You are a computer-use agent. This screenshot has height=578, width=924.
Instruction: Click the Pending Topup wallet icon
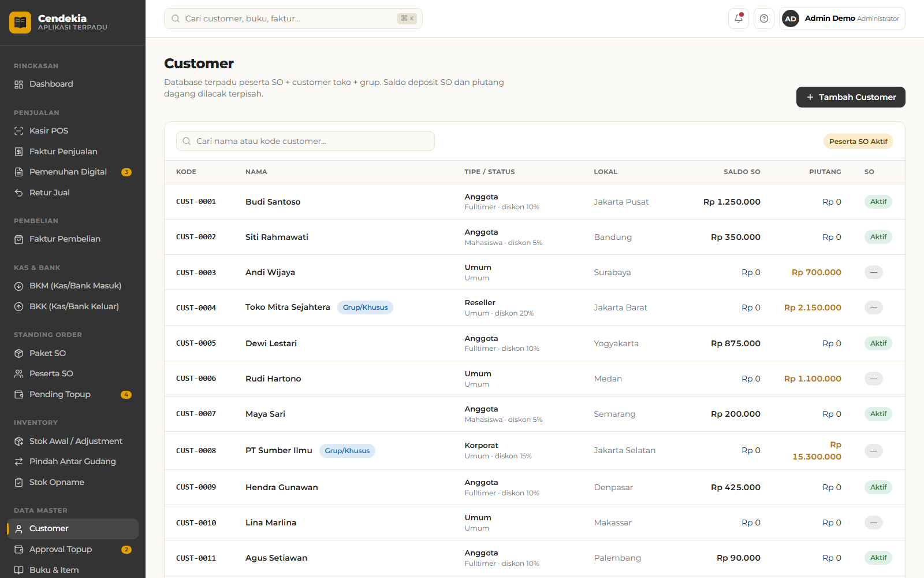coord(19,394)
